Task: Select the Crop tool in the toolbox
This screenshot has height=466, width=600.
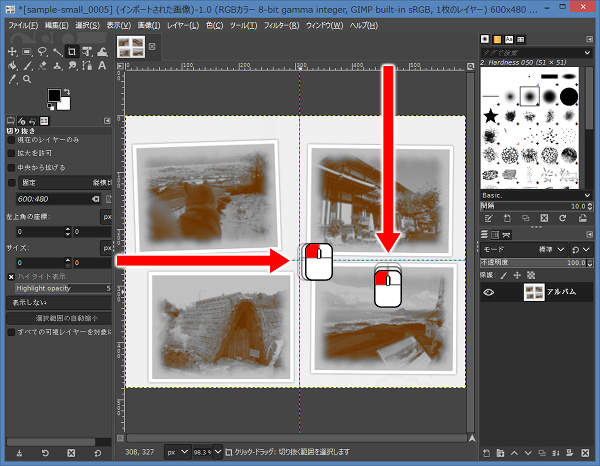Action: (x=72, y=51)
